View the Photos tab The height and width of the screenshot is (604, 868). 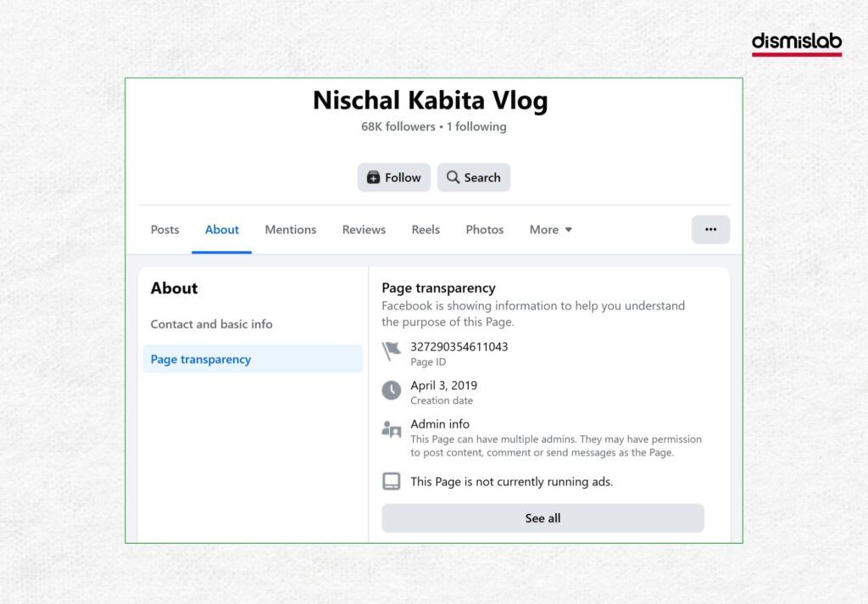click(484, 229)
